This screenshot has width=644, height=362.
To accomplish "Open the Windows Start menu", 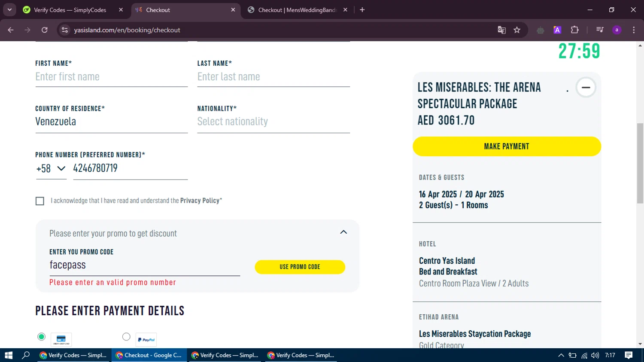I will pyautogui.click(x=9, y=355).
